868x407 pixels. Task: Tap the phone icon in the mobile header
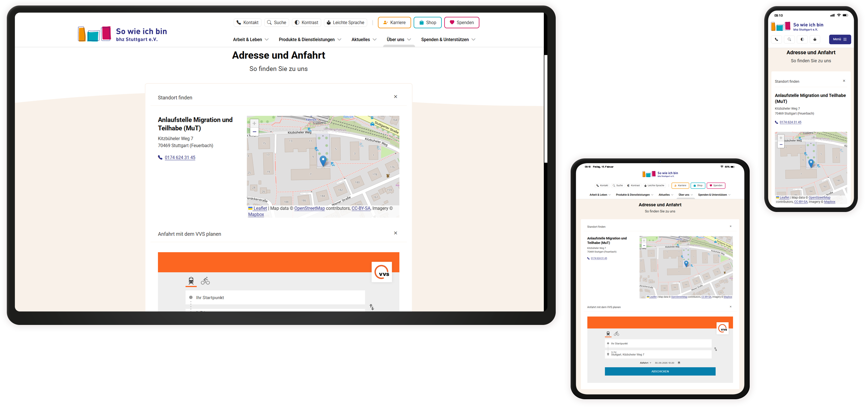(776, 39)
